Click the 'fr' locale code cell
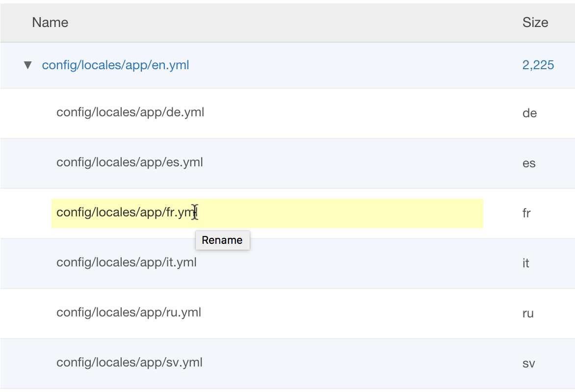 526,213
